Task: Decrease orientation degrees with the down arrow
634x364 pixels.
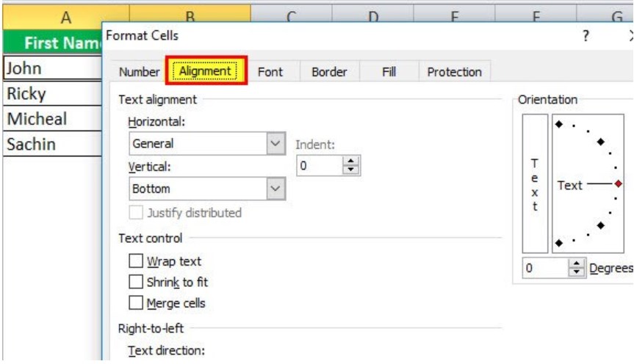Action: (x=577, y=272)
